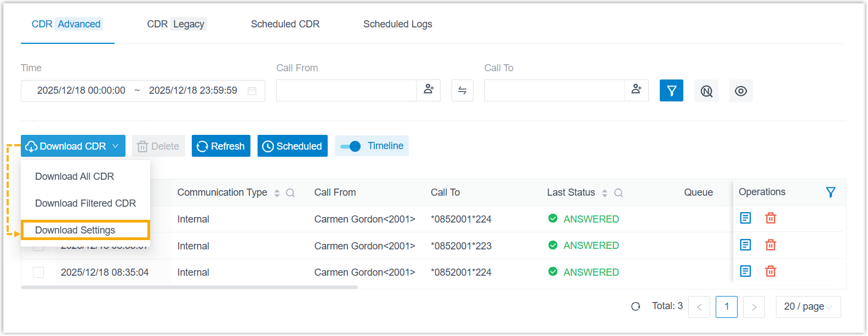Click filter icon in Operations column header

pos(831,192)
